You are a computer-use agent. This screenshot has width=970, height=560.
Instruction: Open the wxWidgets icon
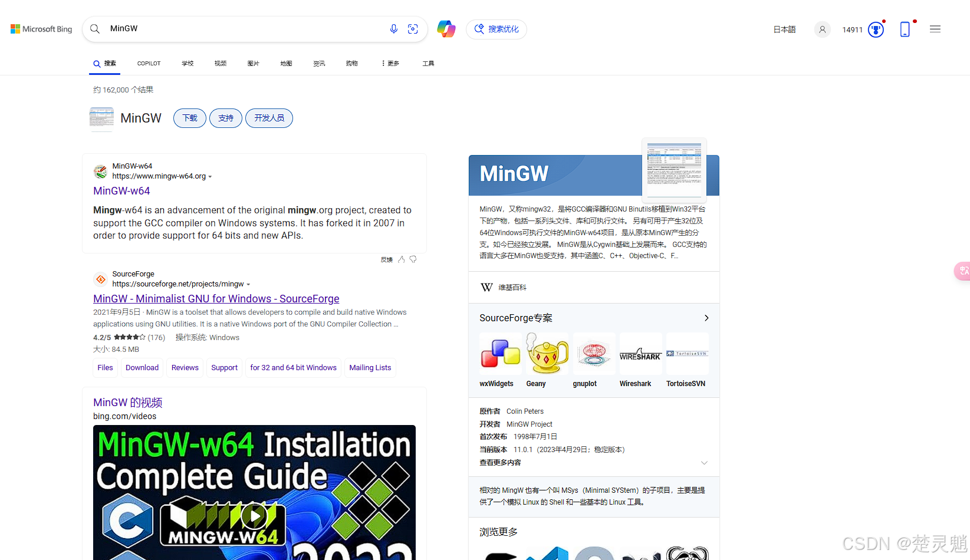(x=500, y=354)
